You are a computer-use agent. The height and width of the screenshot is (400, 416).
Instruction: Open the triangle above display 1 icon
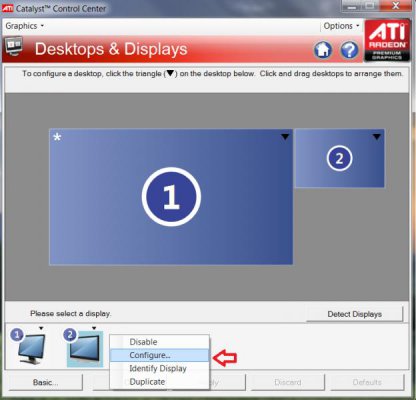41,328
